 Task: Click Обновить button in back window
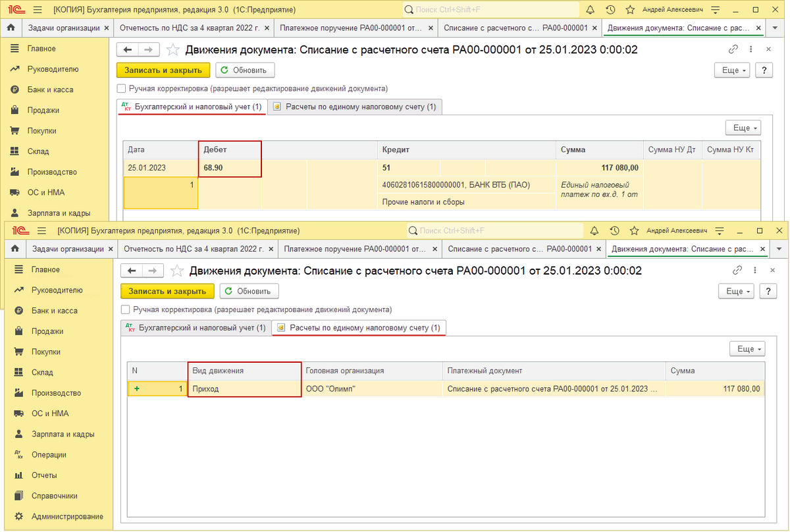[x=245, y=70]
